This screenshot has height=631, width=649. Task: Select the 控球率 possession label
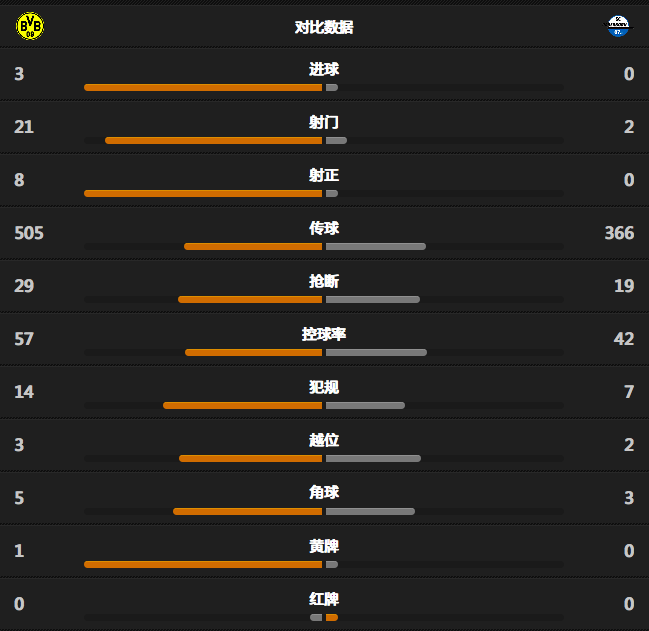pyautogui.click(x=324, y=334)
